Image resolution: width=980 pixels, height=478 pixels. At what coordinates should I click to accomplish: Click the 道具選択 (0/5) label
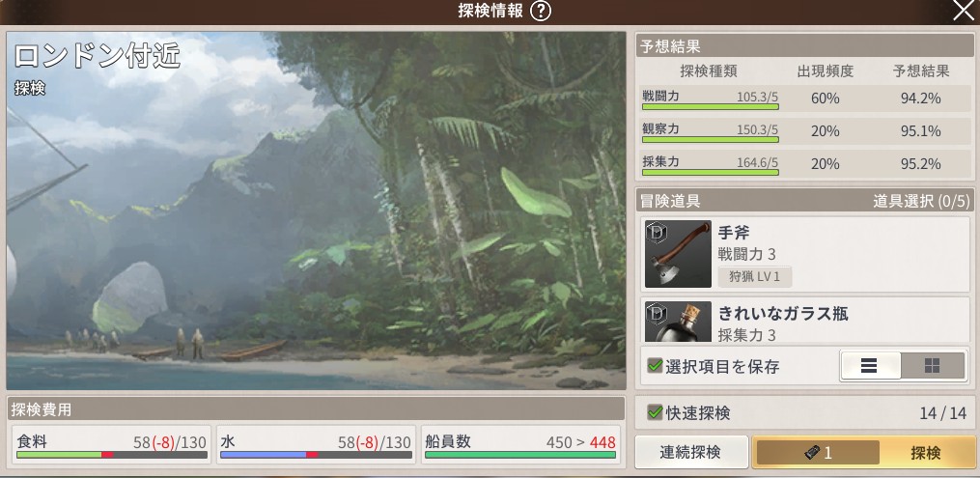coord(921,201)
